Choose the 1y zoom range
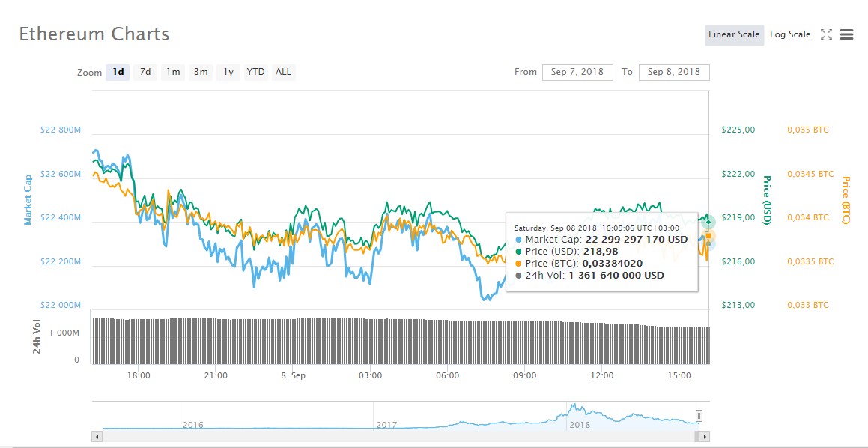This screenshot has height=448, width=868. click(228, 72)
